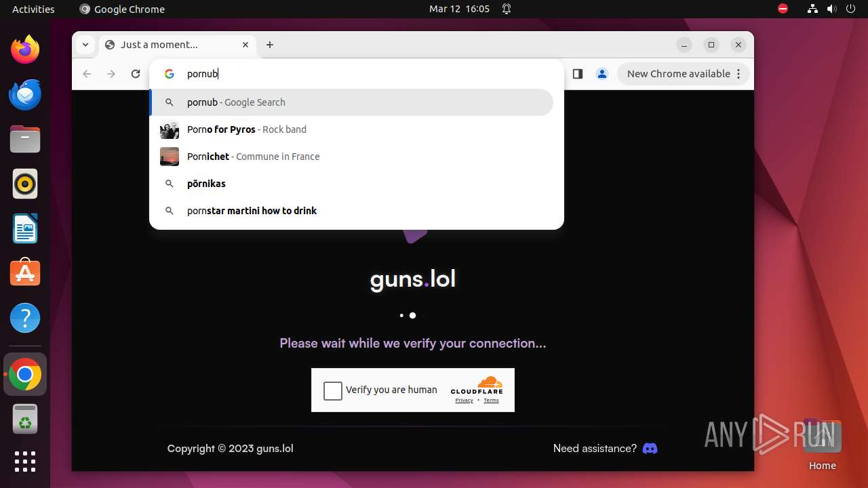This screenshot has height=488, width=868.
Task: Check the Verify you are human checkbox
Action: coord(333,390)
